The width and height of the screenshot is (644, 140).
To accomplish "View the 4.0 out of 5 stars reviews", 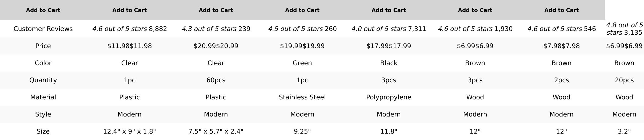I will [389, 29].
